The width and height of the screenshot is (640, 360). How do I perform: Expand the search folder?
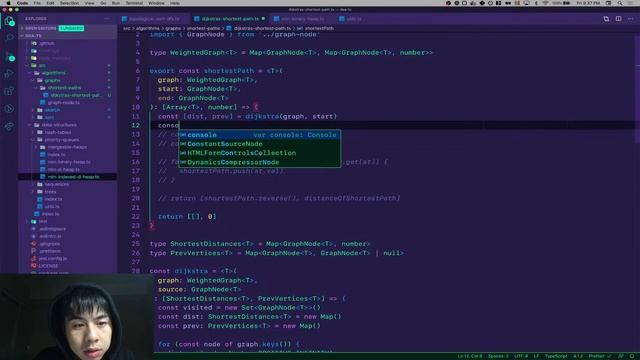click(x=67, y=110)
